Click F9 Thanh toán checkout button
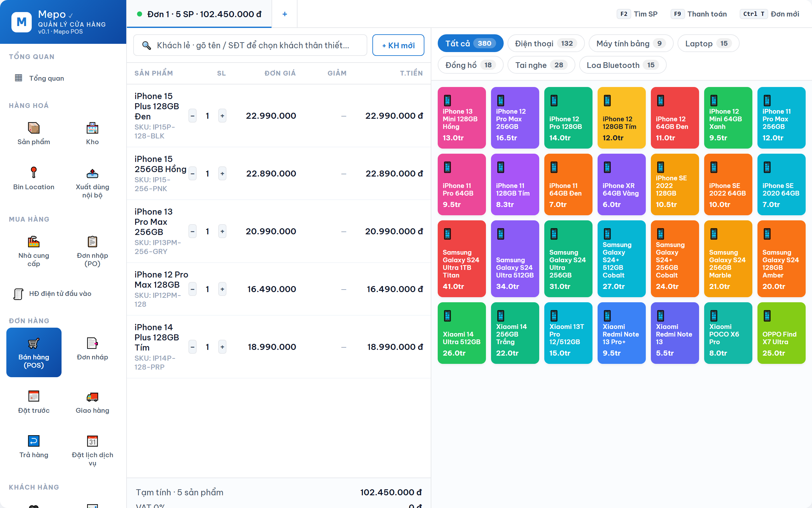The height and width of the screenshot is (508, 812). (699, 14)
